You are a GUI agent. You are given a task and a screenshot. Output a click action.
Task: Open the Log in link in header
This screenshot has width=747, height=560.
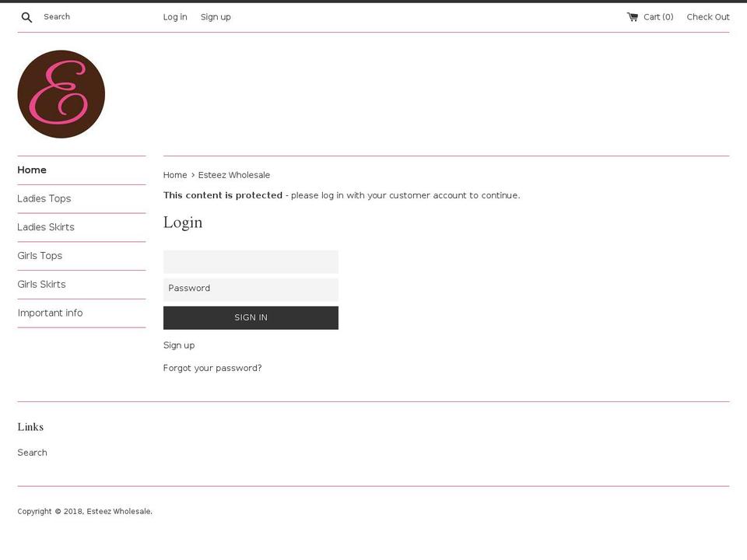tap(175, 17)
